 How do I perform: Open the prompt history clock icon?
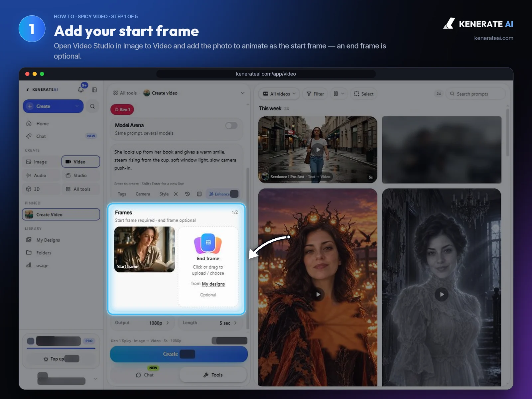pyautogui.click(x=188, y=194)
